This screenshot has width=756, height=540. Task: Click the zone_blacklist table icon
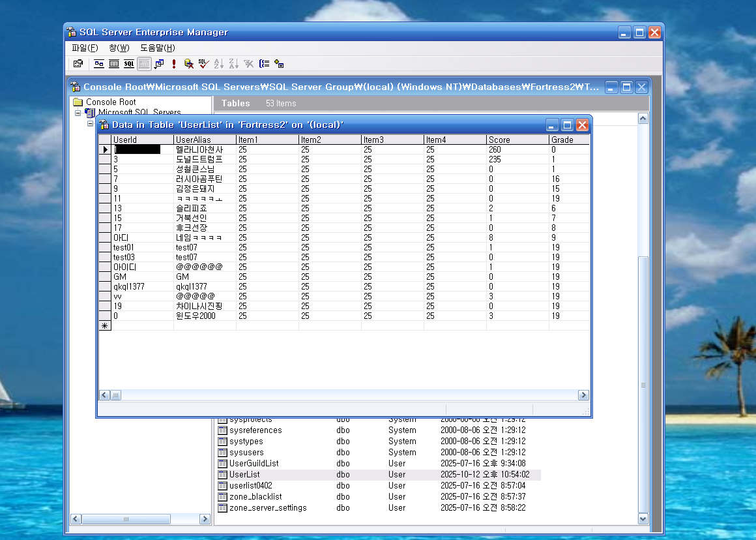(x=222, y=496)
